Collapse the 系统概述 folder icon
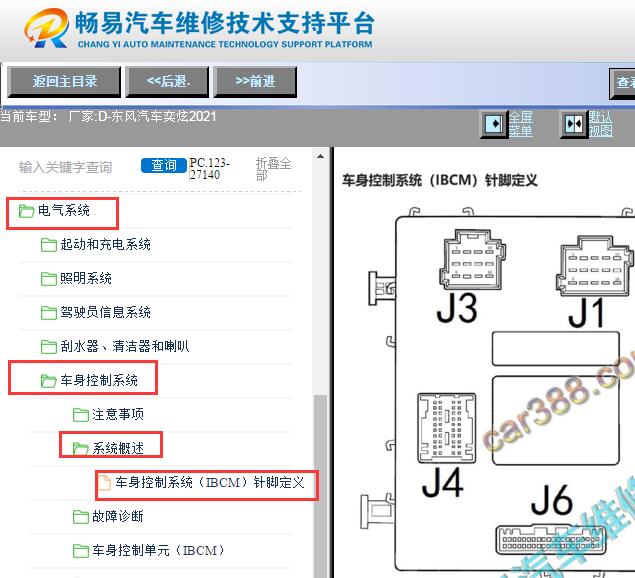 (x=81, y=449)
